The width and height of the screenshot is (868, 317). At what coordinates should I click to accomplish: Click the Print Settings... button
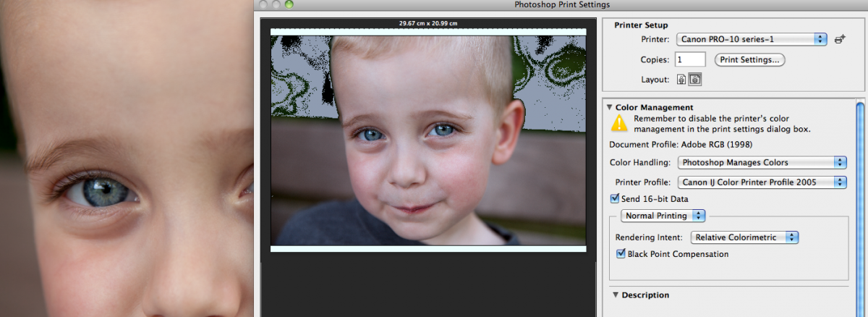tap(749, 60)
